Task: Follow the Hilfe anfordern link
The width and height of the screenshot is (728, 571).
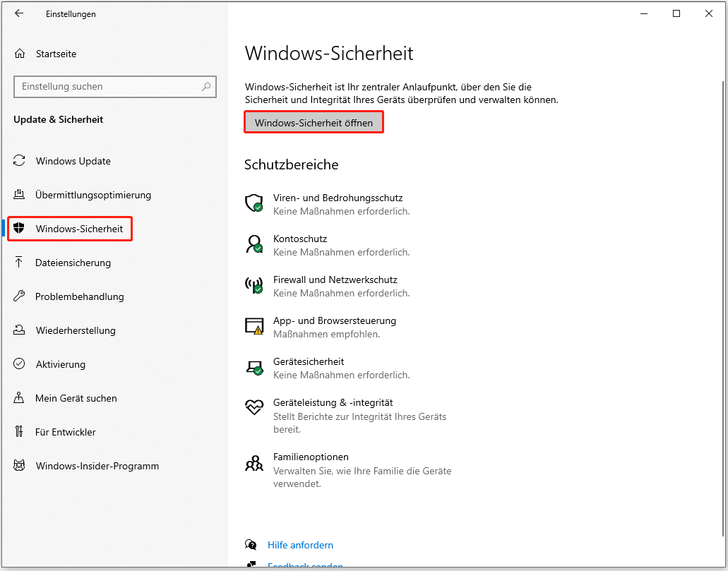Action: (300, 545)
